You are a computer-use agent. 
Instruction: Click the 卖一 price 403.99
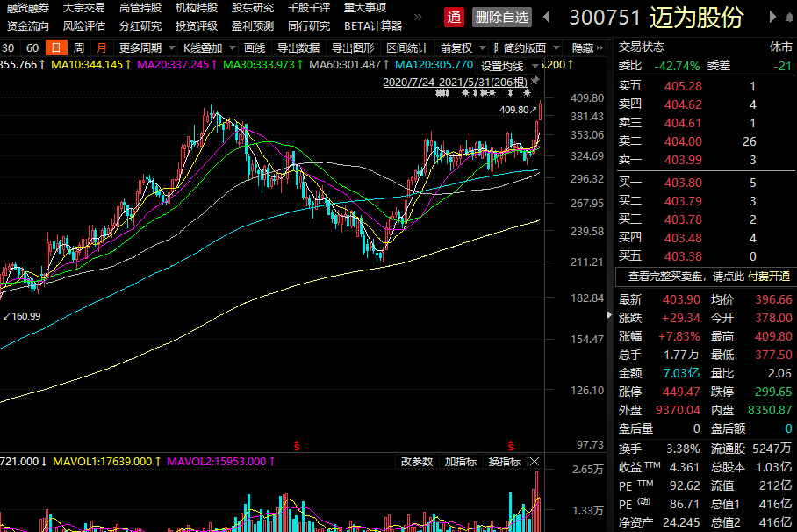[x=683, y=160]
